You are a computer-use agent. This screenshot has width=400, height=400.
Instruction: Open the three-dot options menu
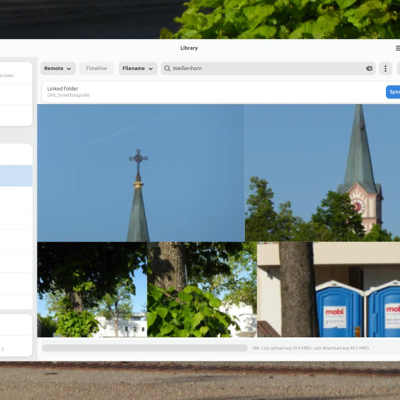click(385, 68)
